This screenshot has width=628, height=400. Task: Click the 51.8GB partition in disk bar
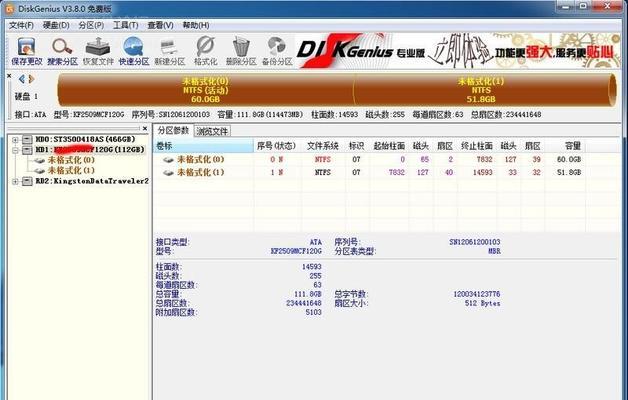pos(481,90)
